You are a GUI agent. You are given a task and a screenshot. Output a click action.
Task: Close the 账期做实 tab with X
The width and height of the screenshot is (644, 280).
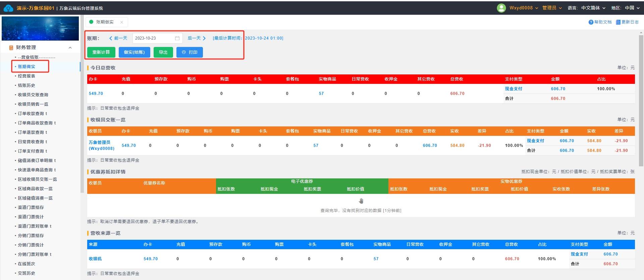point(121,22)
